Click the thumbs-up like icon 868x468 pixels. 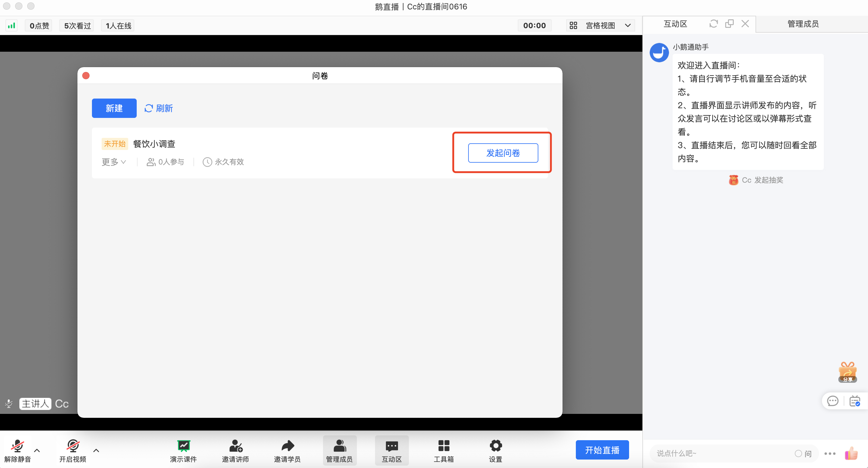point(851,453)
